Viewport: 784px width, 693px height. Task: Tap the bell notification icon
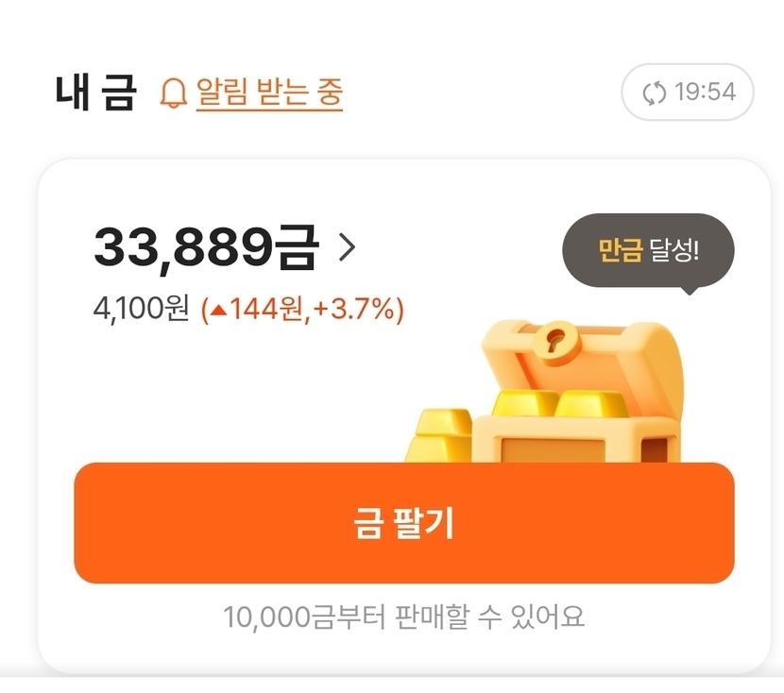pos(173,93)
